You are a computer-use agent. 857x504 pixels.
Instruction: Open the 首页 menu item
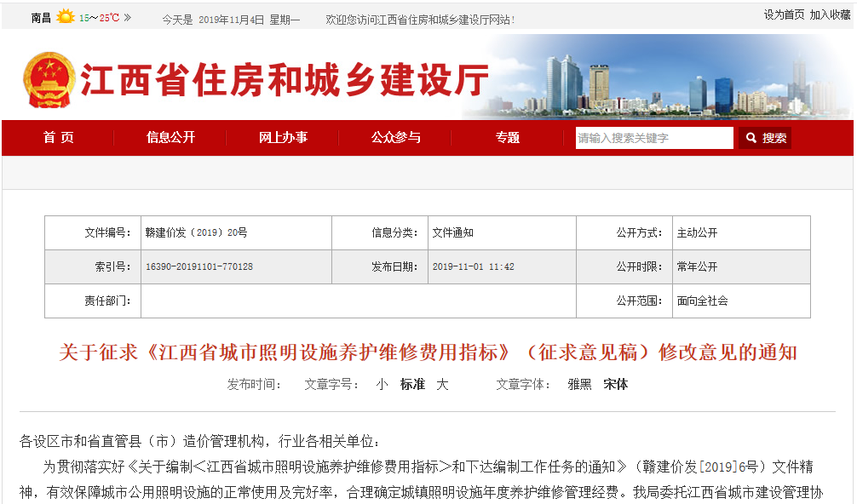point(59,138)
